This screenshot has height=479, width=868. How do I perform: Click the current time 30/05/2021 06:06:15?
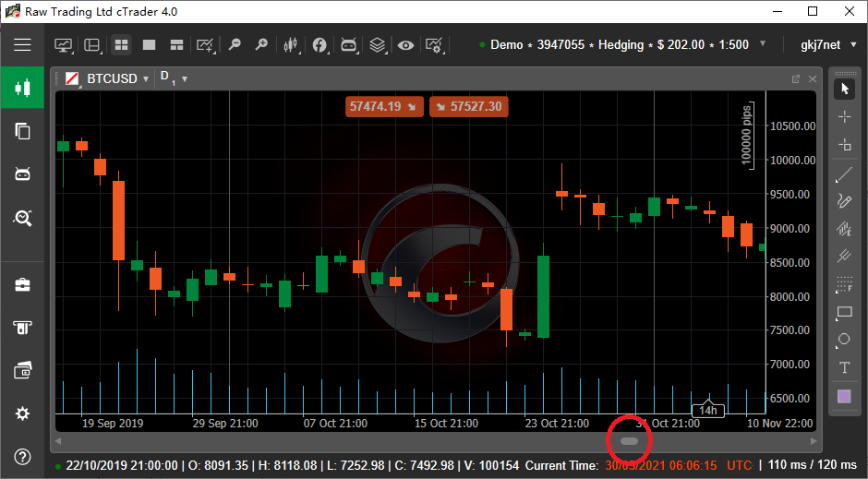[x=660, y=465]
